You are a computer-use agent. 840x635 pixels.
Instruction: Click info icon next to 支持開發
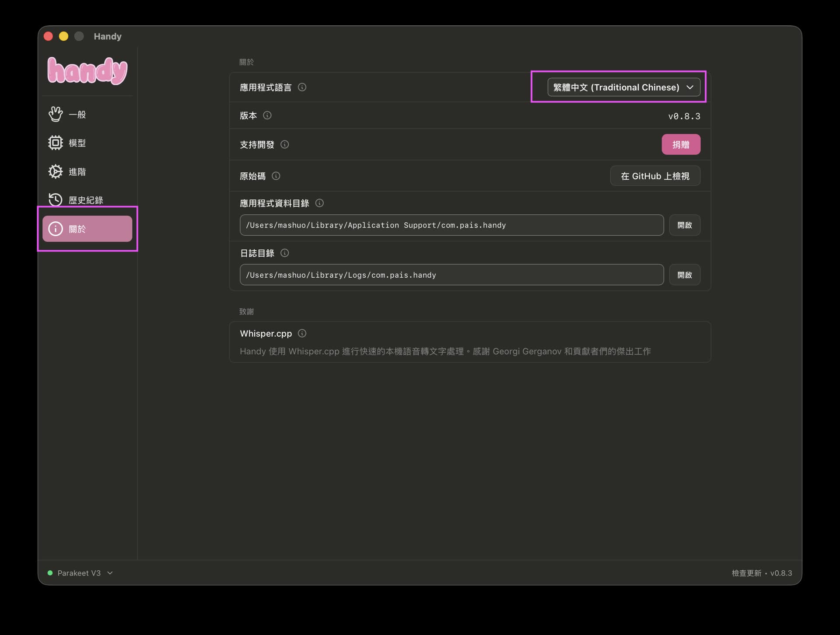[x=285, y=144]
